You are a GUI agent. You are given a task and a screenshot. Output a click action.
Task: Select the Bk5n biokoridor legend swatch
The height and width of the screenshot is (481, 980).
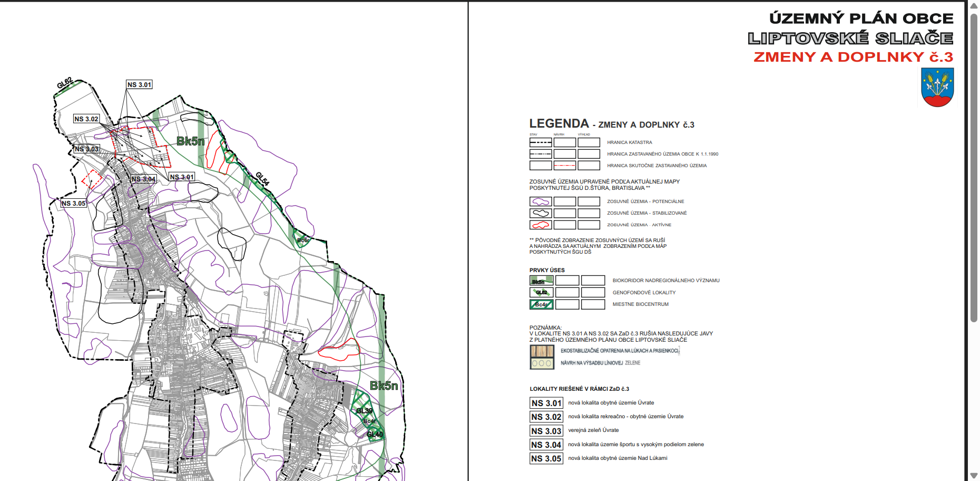tap(541, 281)
